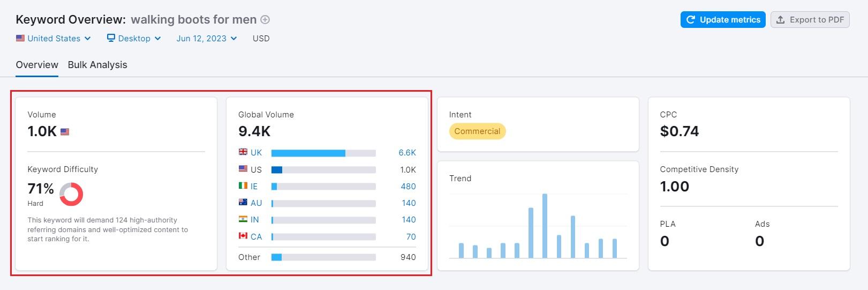The width and height of the screenshot is (868, 290).
Task: Expand the Desktop device dropdown
Action: [134, 39]
